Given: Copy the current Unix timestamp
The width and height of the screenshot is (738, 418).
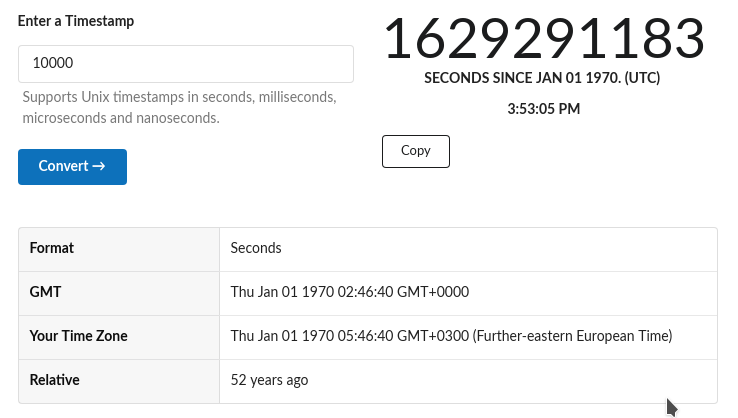Looking at the screenshot, I should click(415, 151).
